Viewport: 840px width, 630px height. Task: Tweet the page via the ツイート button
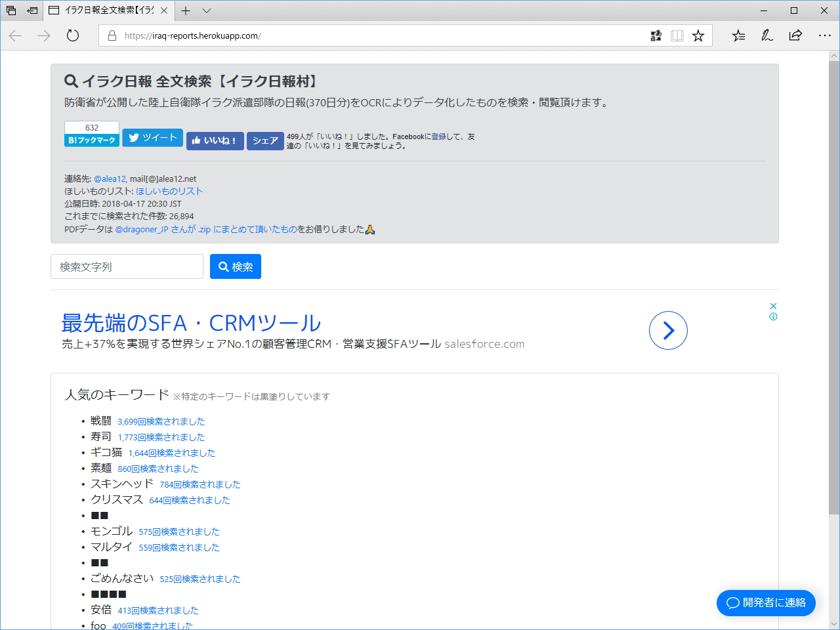pos(152,138)
